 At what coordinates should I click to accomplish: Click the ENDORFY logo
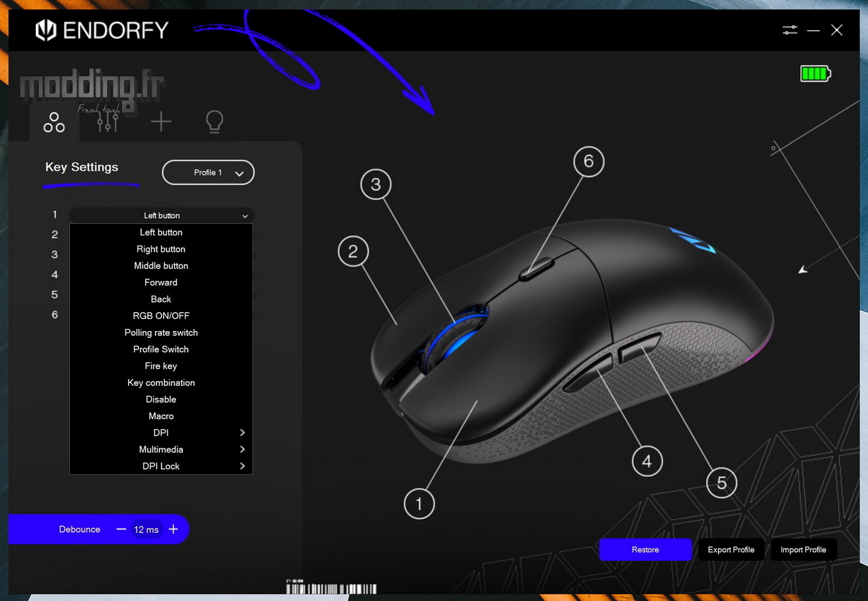click(x=102, y=30)
